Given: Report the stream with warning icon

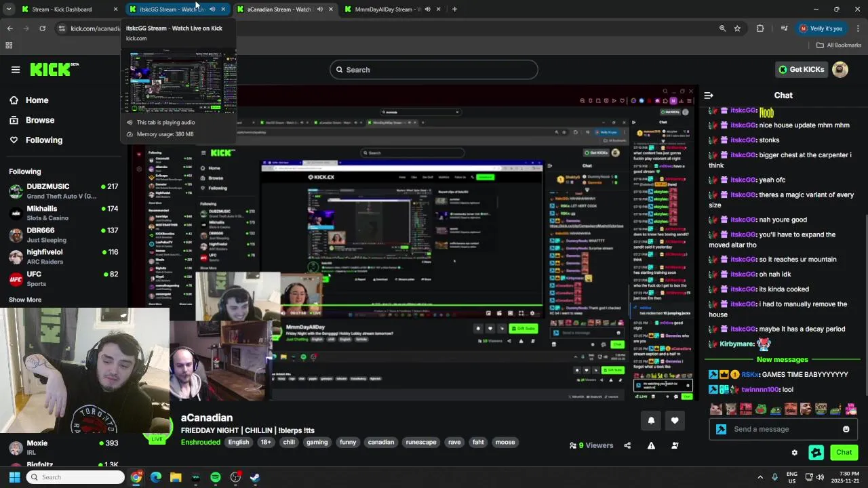Looking at the screenshot, I should click(x=651, y=445).
